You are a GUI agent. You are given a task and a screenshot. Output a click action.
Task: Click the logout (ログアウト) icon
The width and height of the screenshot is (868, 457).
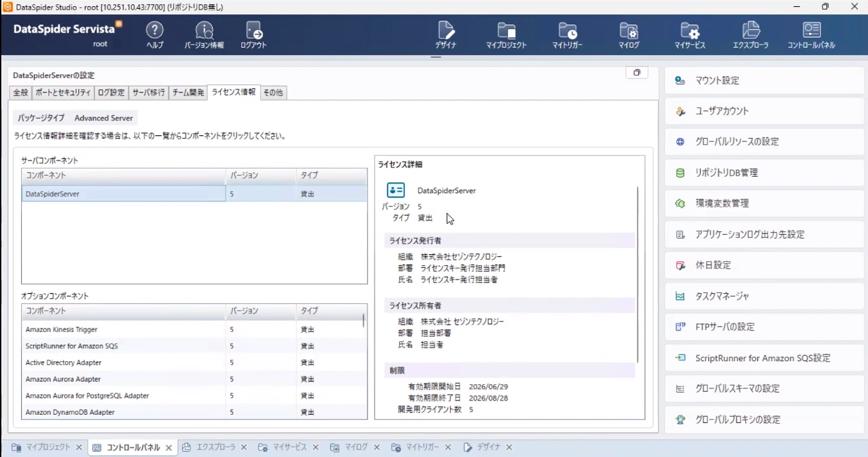click(254, 35)
